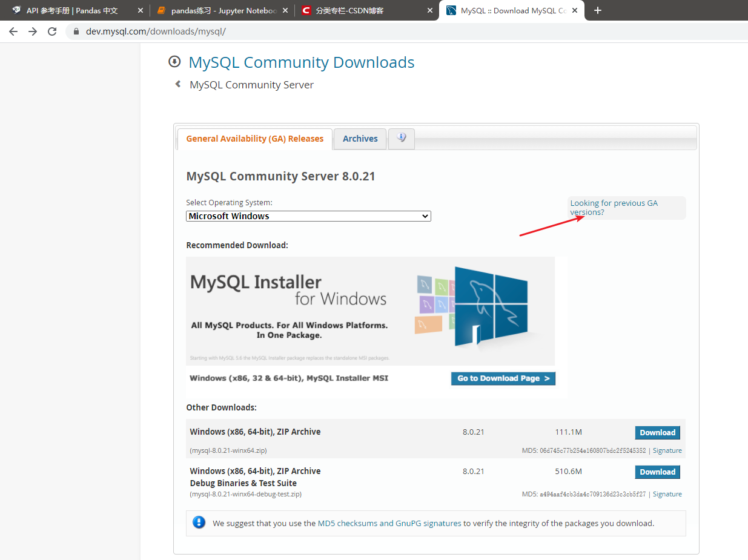Close the Jupyter Notebook tab
The height and width of the screenshot is (560, 748).
point(285,11)
